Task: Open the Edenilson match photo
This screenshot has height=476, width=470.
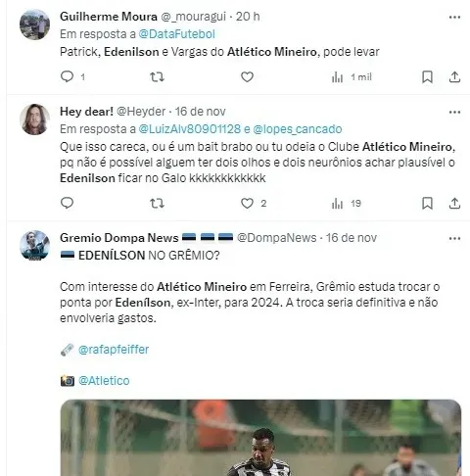Action: point(260,438)
